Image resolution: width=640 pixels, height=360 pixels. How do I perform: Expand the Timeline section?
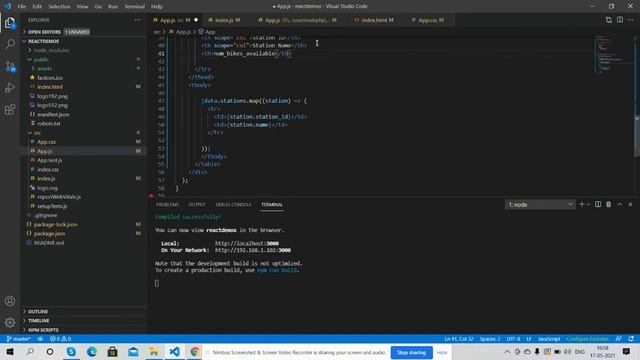38,321
